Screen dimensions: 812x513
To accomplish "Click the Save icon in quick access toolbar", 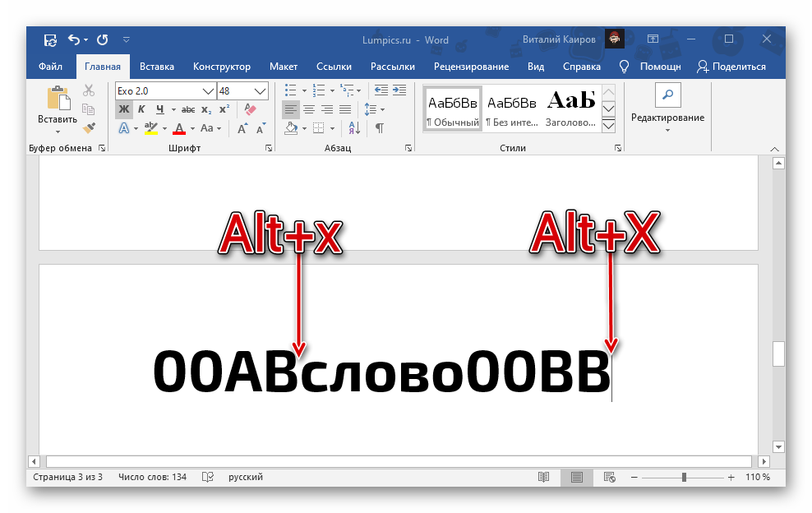I will [x=50, y=39].
